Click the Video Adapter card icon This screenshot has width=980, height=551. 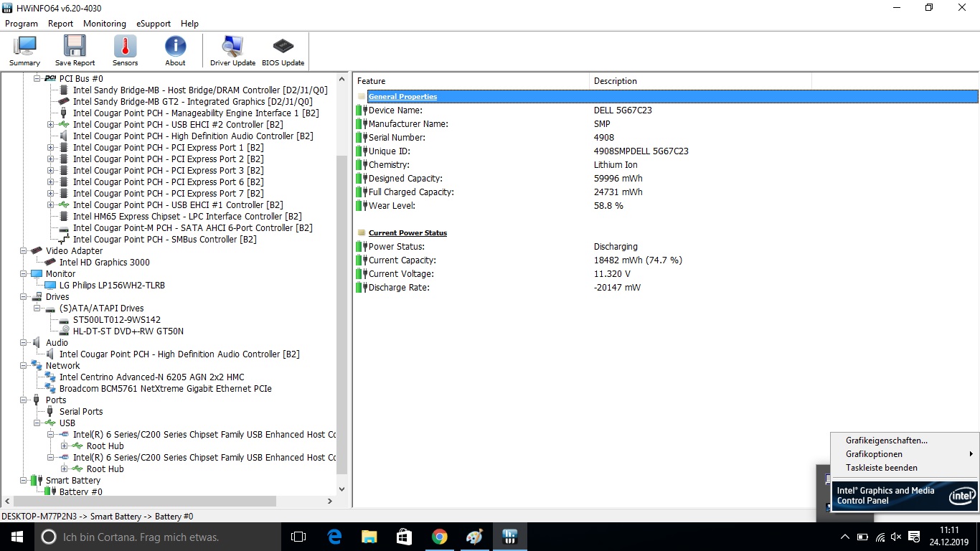pyautogui.click(x=37, y=250)
